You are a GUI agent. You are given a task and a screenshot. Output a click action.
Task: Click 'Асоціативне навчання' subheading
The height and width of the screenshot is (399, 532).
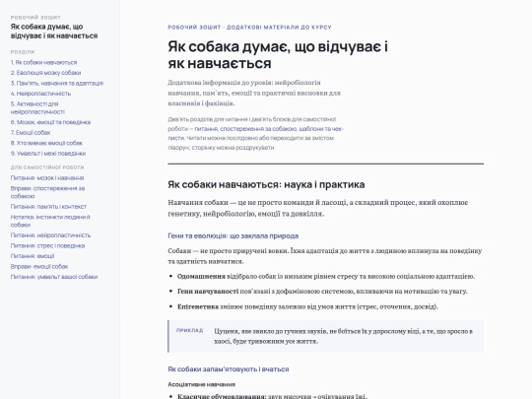202,384
